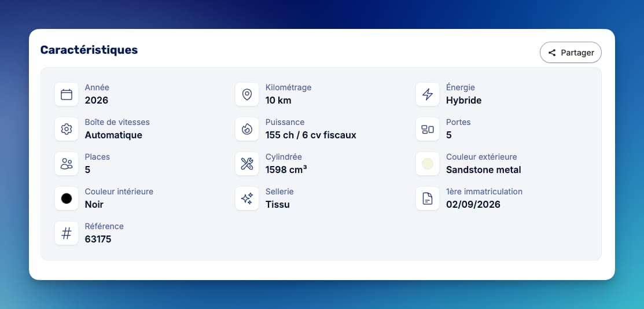
Task: Select the Caractéristiques heading
Action: click(x=89, y=50)
